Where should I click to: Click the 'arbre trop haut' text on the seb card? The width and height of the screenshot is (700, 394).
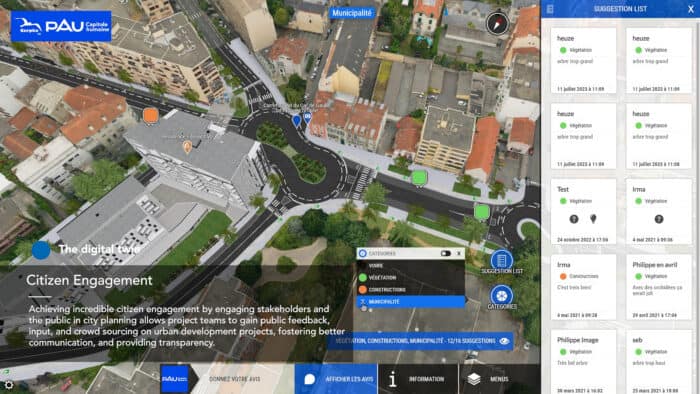point(649,363)
